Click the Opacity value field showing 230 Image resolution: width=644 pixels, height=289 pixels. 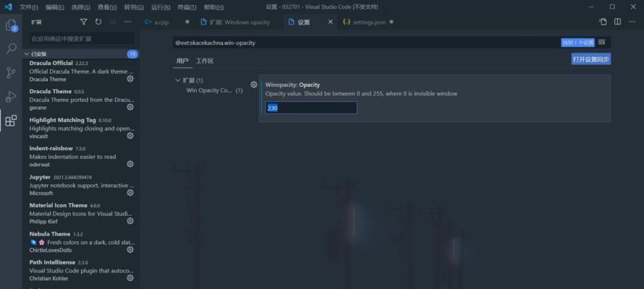311,108
